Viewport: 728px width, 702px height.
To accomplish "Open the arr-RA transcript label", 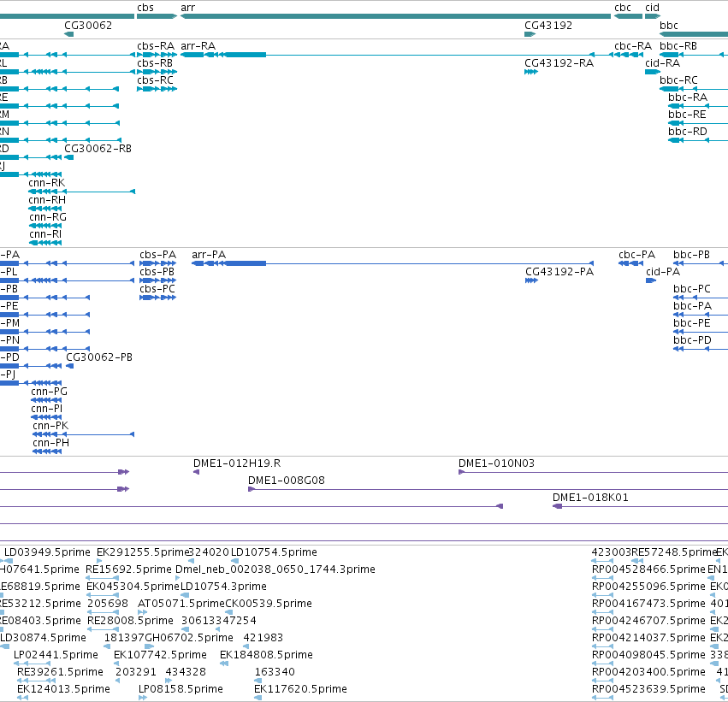I will (x=198, y=46).
